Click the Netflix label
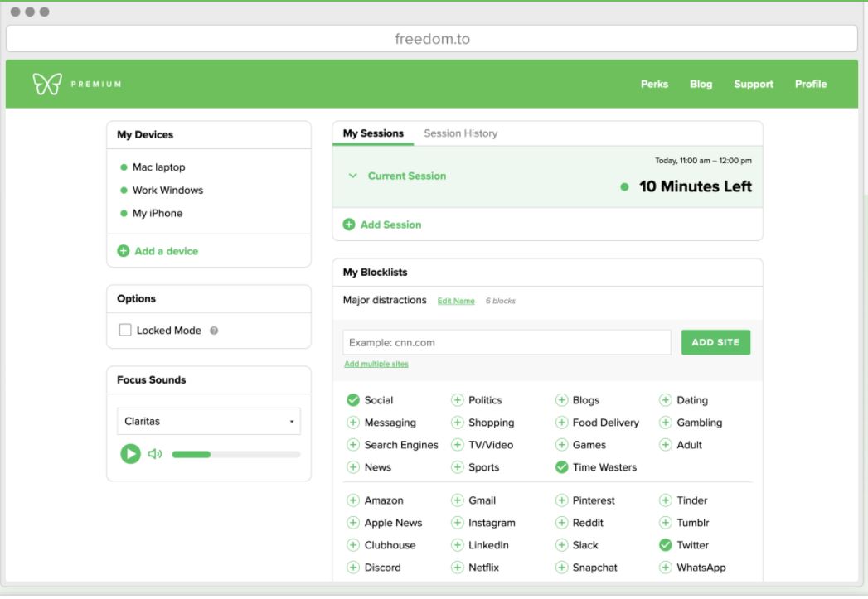Screen dimensions: 868x599 [484, 568]
